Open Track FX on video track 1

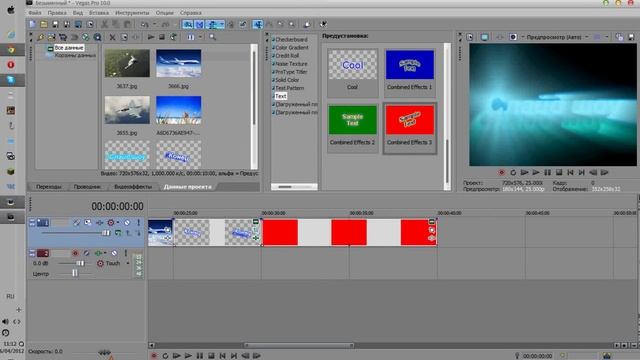(x=100, y=222)
